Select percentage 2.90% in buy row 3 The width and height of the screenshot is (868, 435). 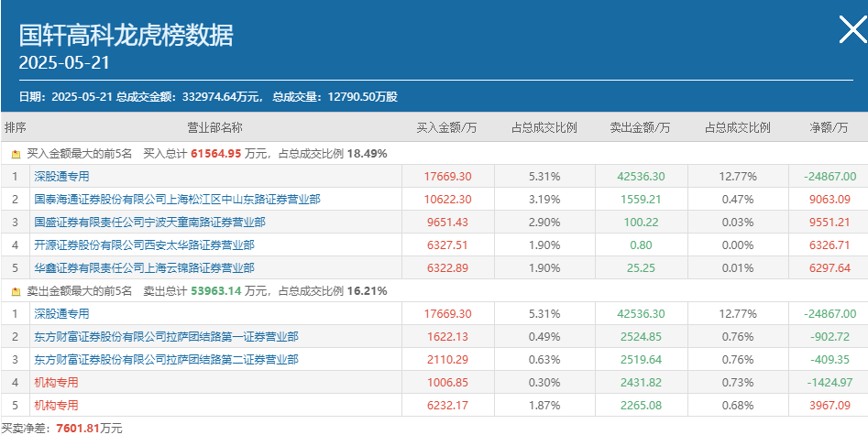coord(544,223)
